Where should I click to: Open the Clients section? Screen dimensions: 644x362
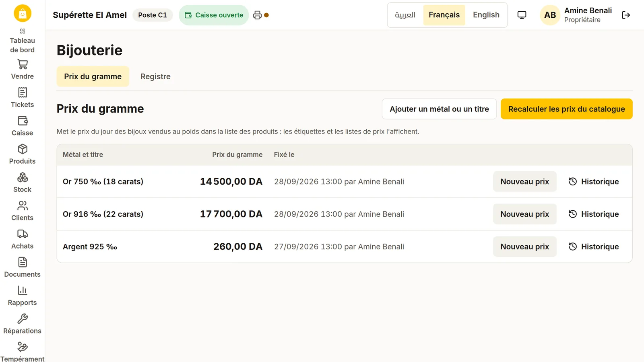[23, 211]
